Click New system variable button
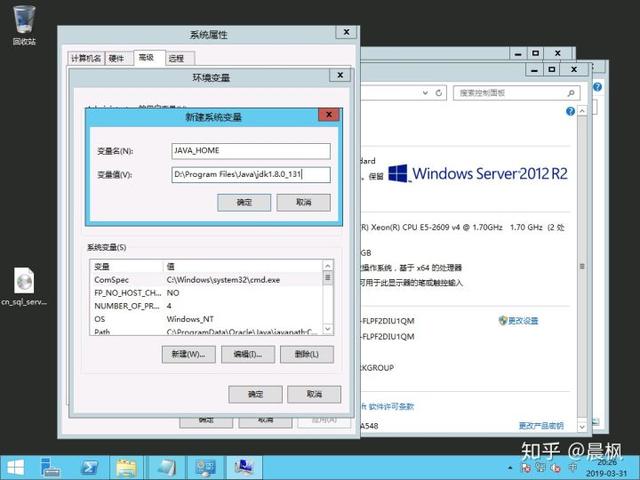Viewport: 640px width, 480px height. pyautogui.click(x=188, y=354)
